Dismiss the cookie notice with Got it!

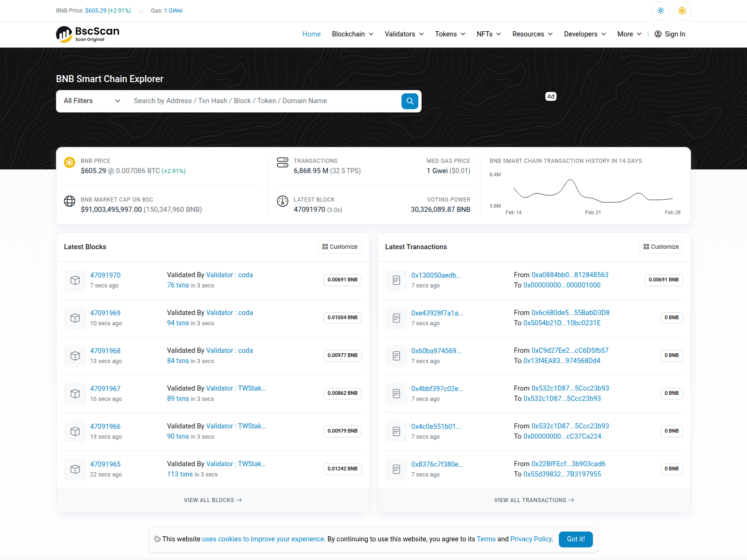click(x=575, y=539)
